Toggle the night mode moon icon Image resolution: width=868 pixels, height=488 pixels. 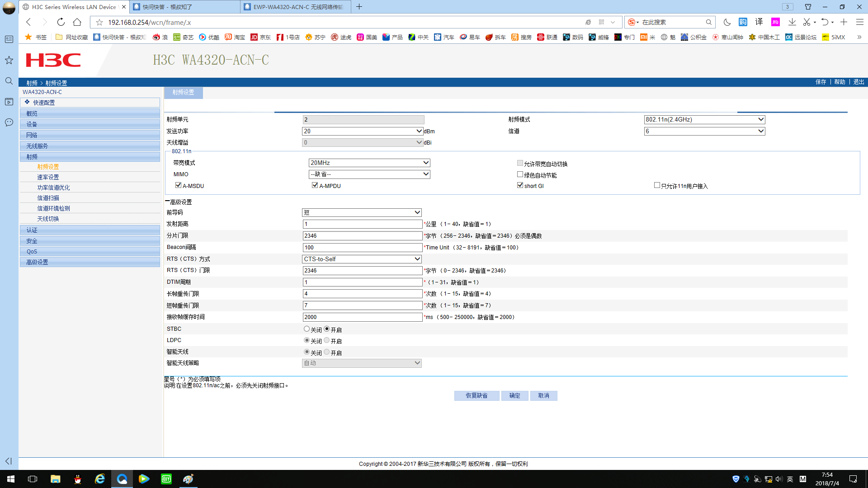click(727, 22)
